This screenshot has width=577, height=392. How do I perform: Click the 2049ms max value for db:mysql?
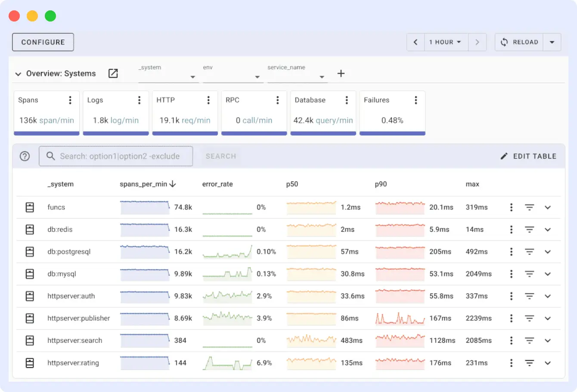(x=478, y=274)
